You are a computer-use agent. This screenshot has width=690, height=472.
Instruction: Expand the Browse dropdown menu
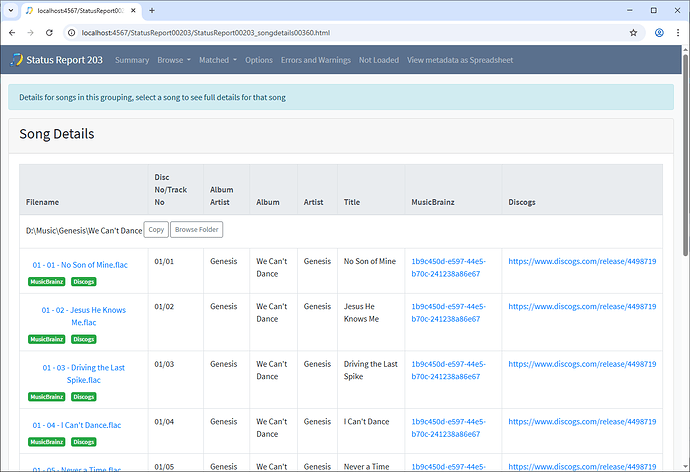point(174,60)
